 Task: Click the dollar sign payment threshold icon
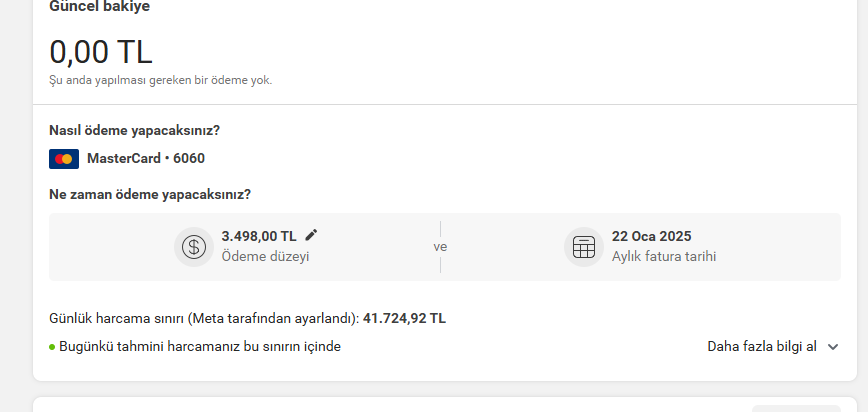pos(194,247)
